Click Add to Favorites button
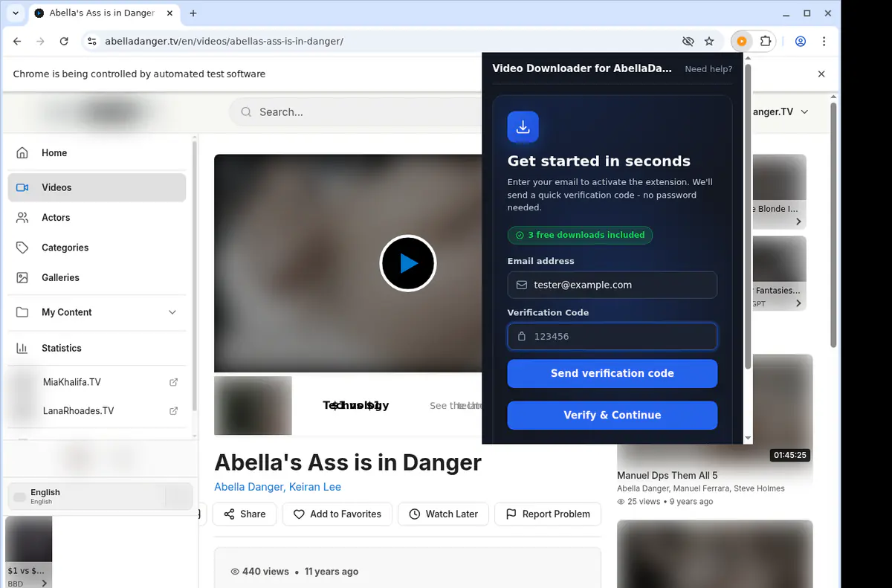892x588 pixels. [337, 514]
